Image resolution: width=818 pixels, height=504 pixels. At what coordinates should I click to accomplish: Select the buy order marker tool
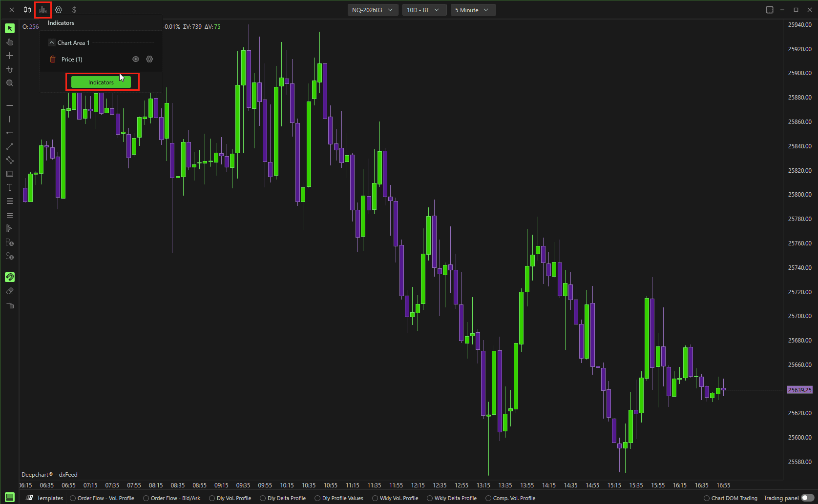[x=10, y=242]
